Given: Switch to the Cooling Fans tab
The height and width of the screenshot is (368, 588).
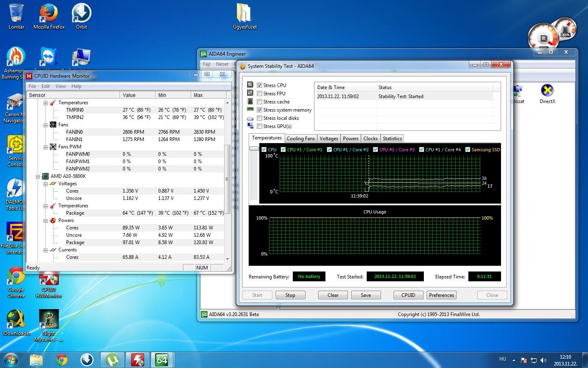Looking at the screenshot, I should click(x=301, y=139).
